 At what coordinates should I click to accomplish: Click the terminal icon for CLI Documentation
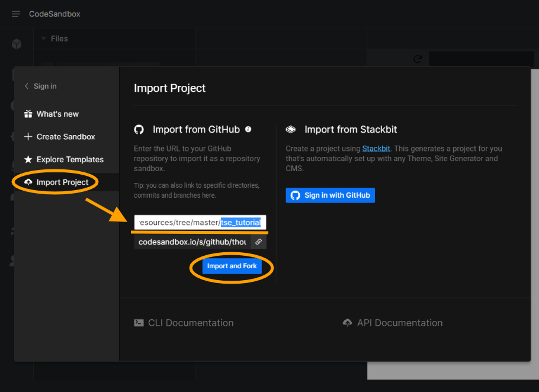[x=139, y=323]
